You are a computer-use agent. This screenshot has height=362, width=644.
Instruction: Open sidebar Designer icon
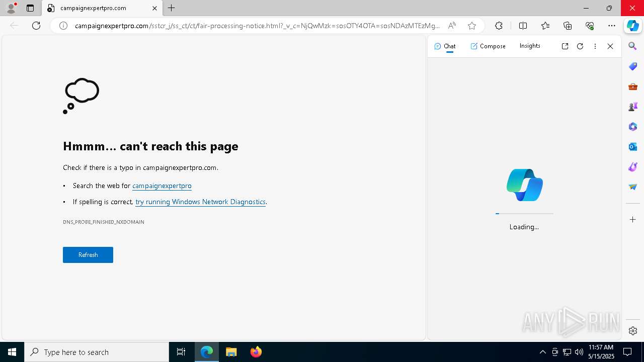[x=633, y=167]
